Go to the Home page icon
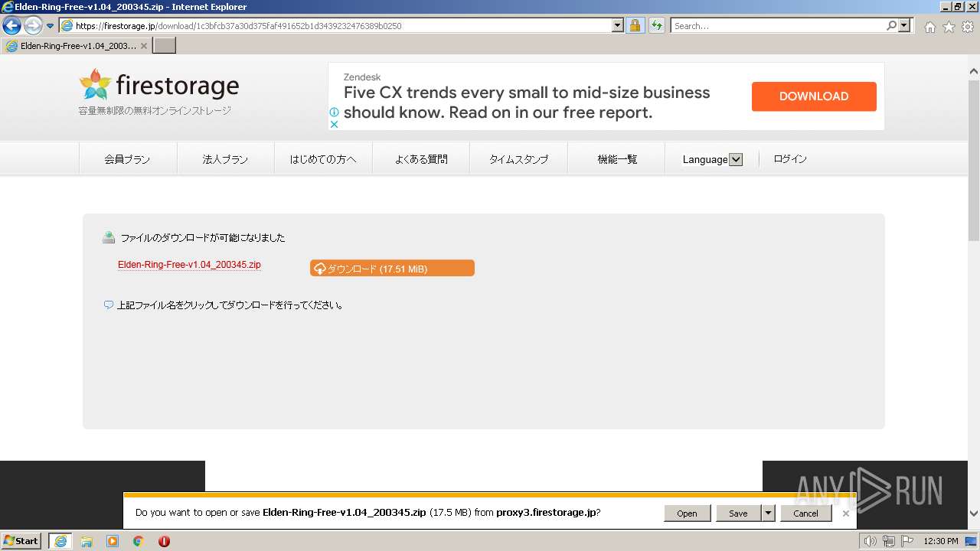Screen dimensions: 980x551 point(929,27)
